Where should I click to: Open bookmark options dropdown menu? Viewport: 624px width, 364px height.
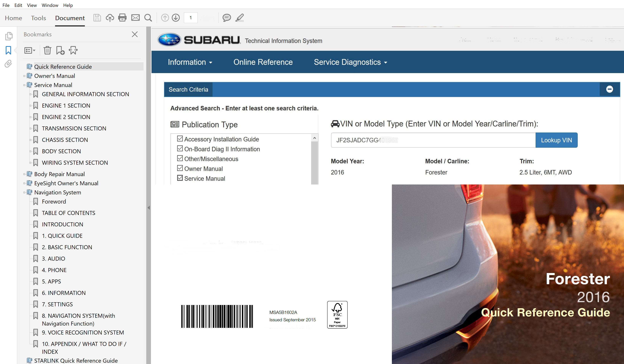30,50
